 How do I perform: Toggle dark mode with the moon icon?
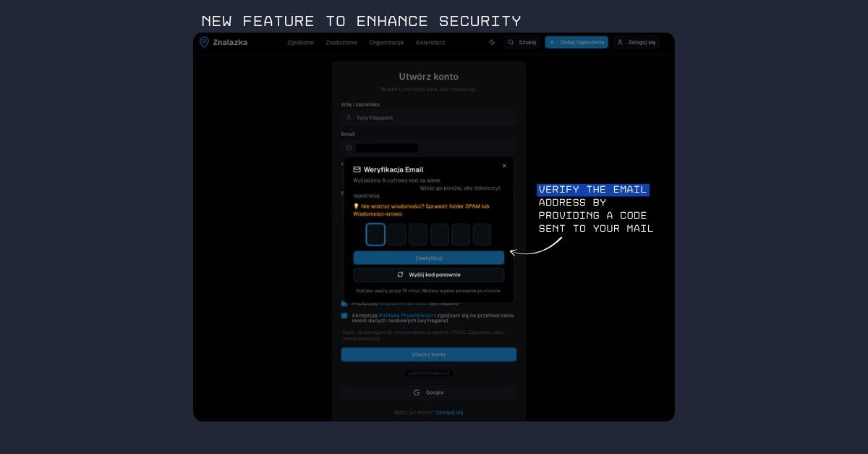[493, 42]
